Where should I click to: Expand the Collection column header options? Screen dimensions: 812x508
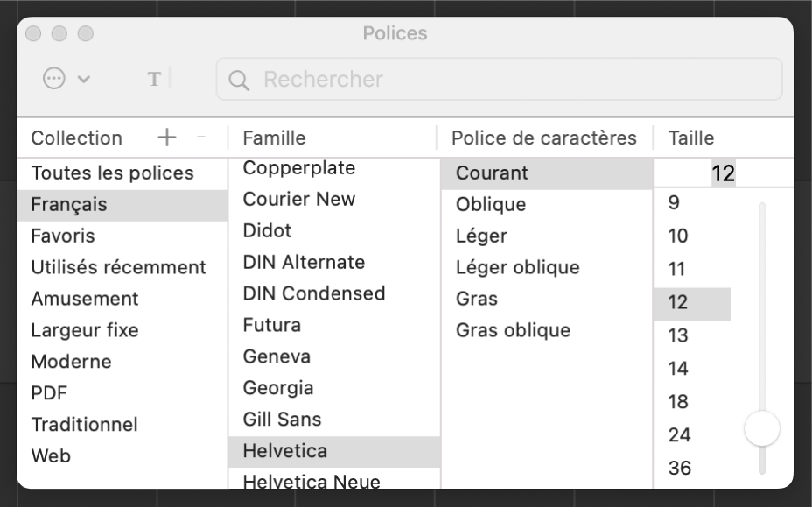76,138
